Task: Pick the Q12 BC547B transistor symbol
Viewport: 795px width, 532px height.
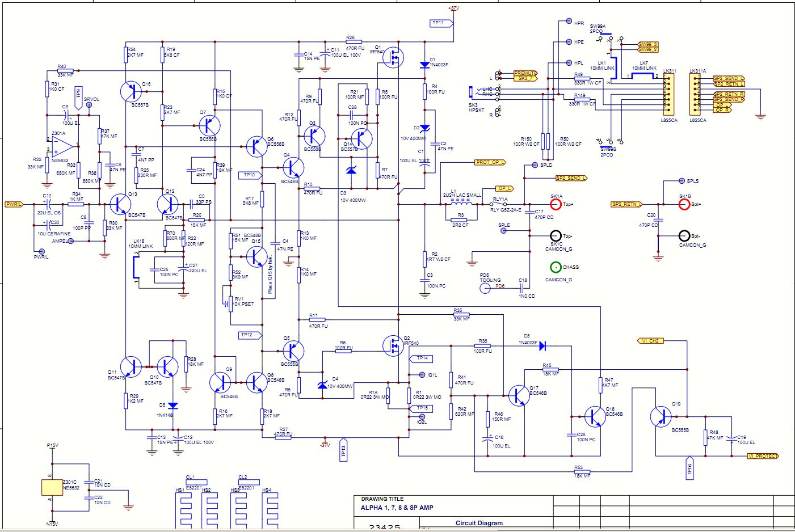Action: (168, 204)
